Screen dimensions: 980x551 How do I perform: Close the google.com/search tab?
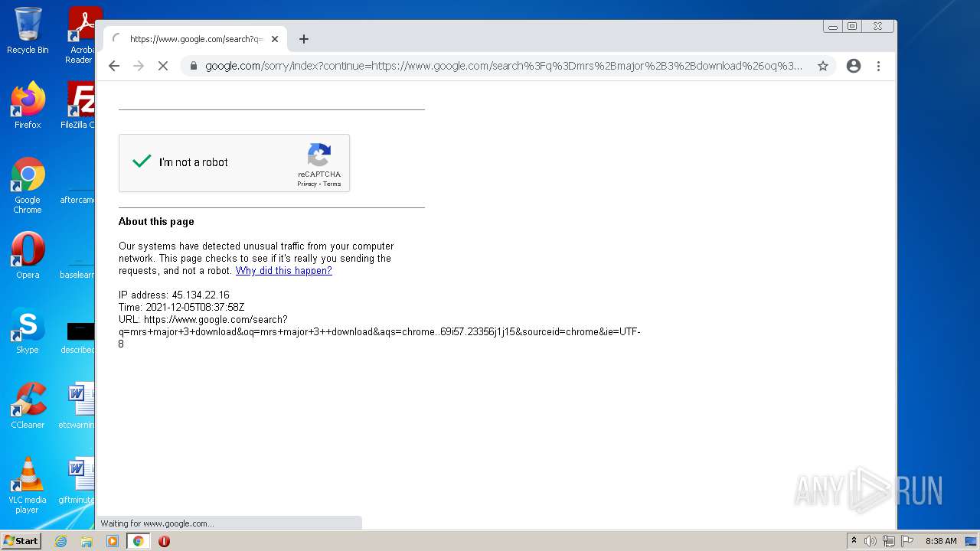[x=275, y=39]
